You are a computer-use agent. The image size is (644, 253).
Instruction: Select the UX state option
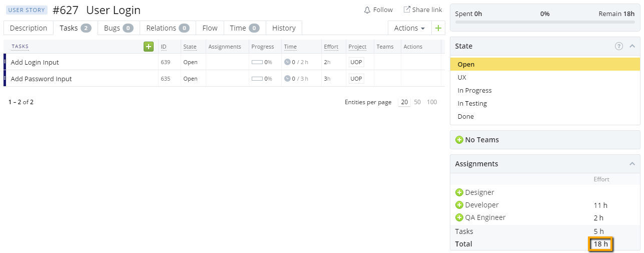[x=462, y=77]
